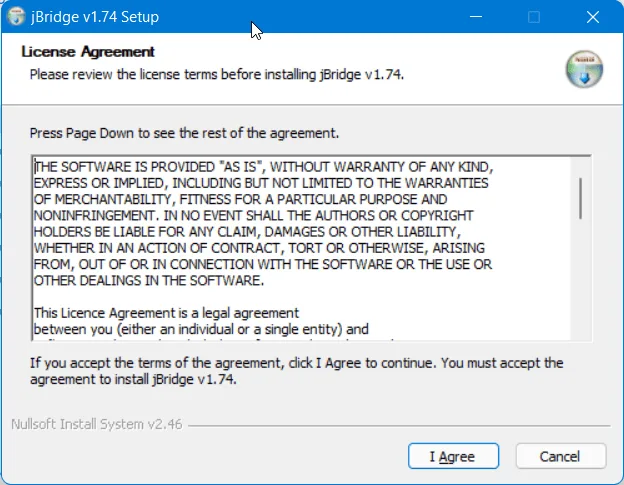Image resolution: width=624 pixels, height=485 pixels.
Task: Click the NSIS installer logo in header
Action: [x=584, y=69]
